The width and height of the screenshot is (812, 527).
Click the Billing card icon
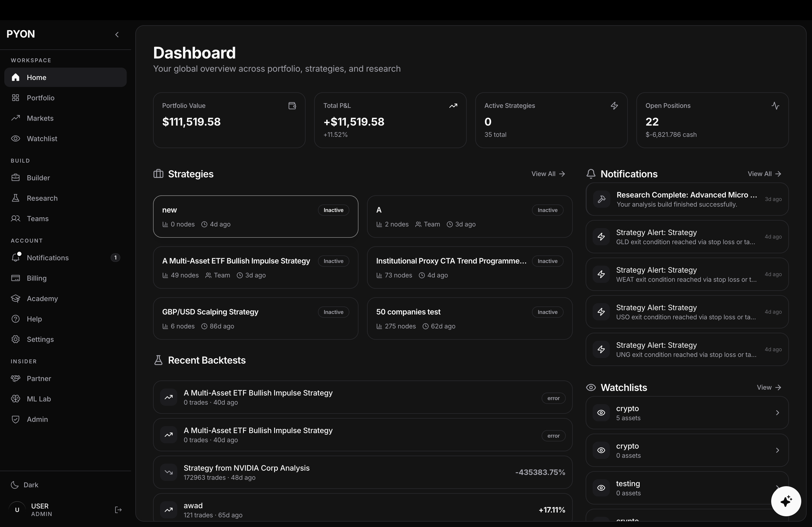(15, 278)
